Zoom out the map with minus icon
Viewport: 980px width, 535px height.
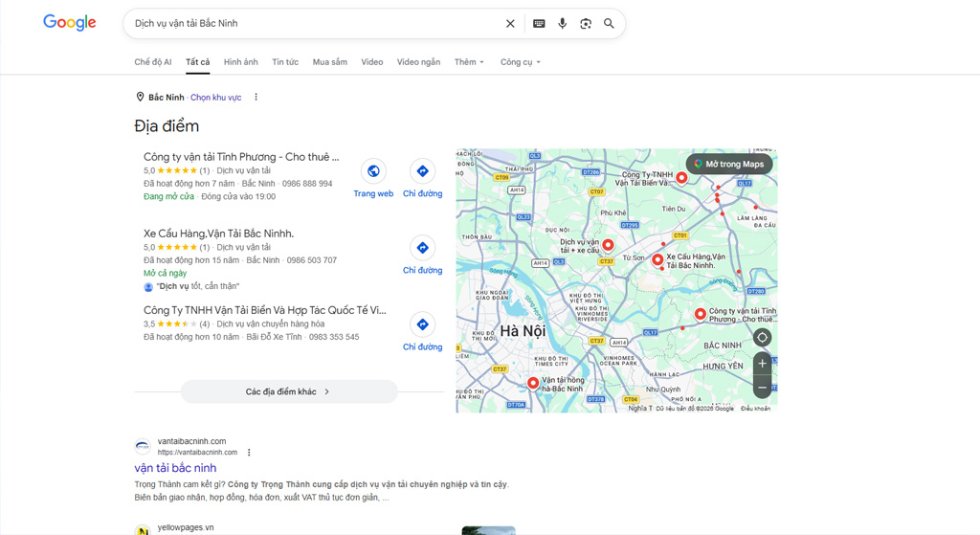(762, 388)
